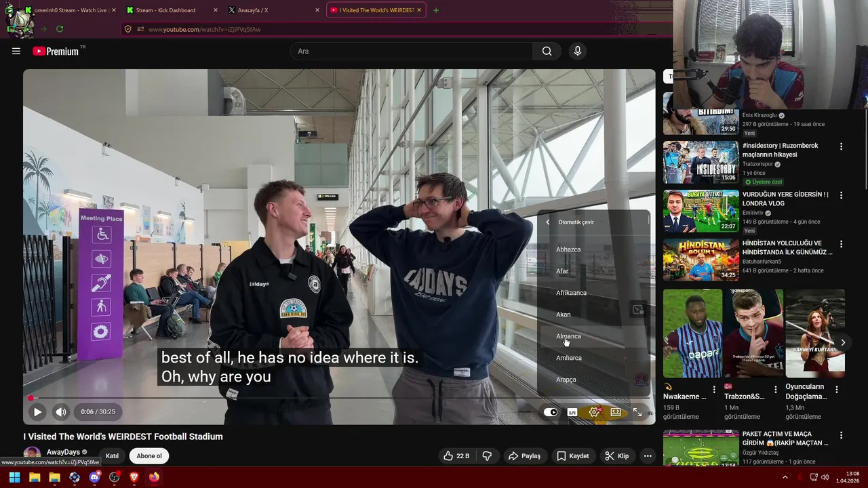This screenshot has height=488, width=868.
Task: Open options for #insidestory video
Action: pyautogui.click(x=841, y=146)
